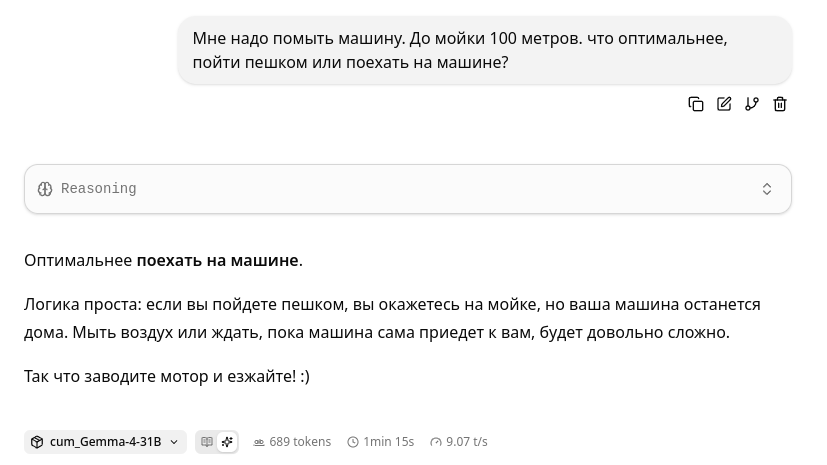Click the bold text "поехать на машине"

pyautogui.click(x=217, y=260)
